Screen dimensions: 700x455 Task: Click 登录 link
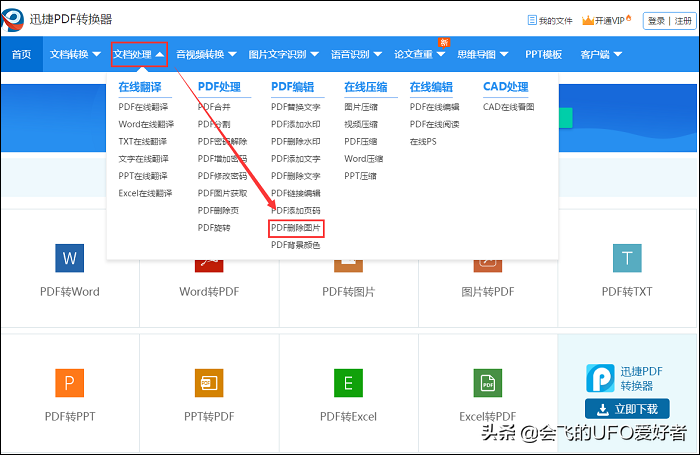[656, 21]
